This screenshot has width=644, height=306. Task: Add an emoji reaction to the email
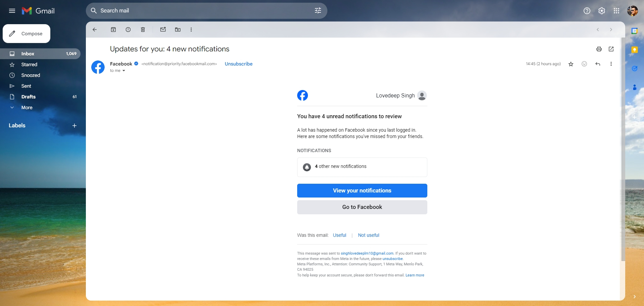coord(584,64)
